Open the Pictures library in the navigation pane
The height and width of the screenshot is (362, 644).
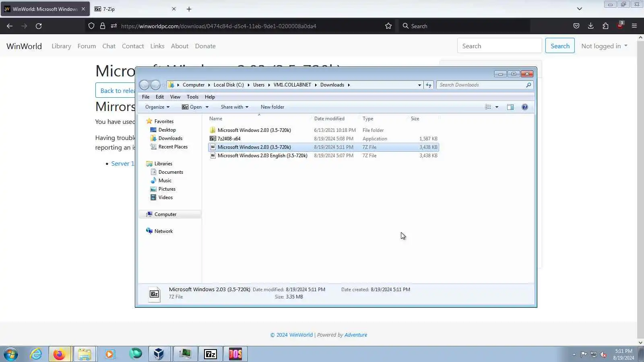pos(167,189)
